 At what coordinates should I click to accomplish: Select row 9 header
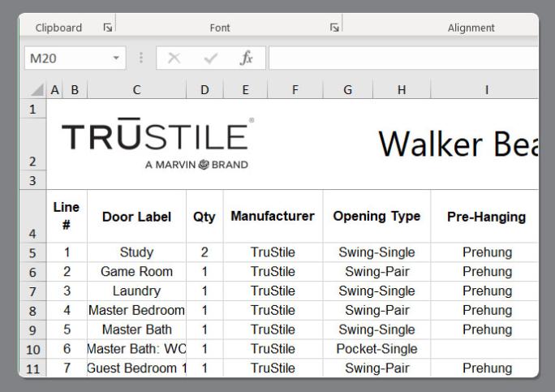[x=32, y=330]
